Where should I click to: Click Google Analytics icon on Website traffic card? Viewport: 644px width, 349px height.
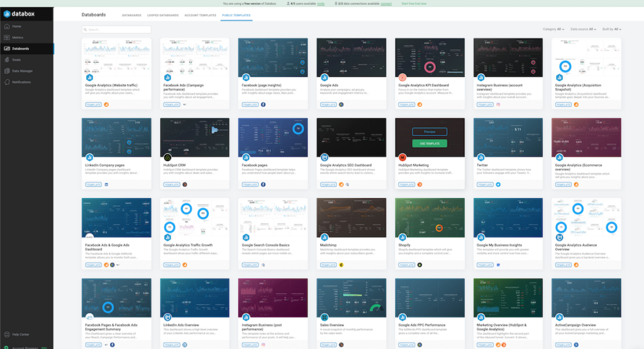pyautogui.click(x=106, y=104)
